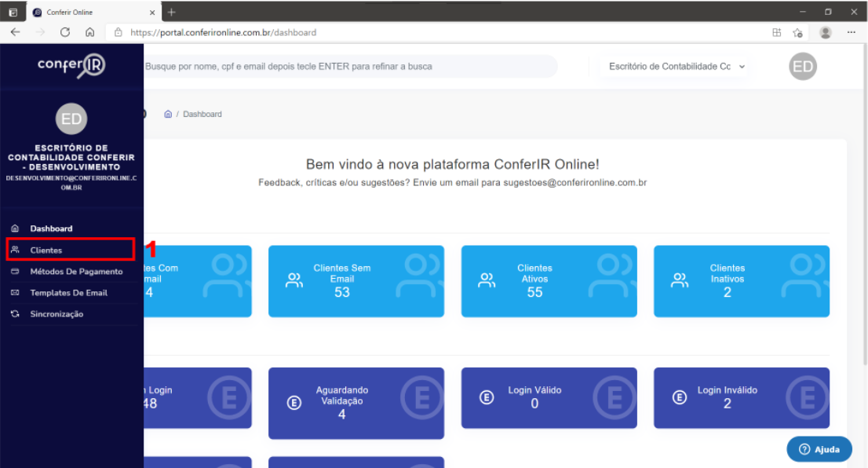Click the home icon in the breadcrumb
The image size is (868, 468).
[x=168, y=114]
